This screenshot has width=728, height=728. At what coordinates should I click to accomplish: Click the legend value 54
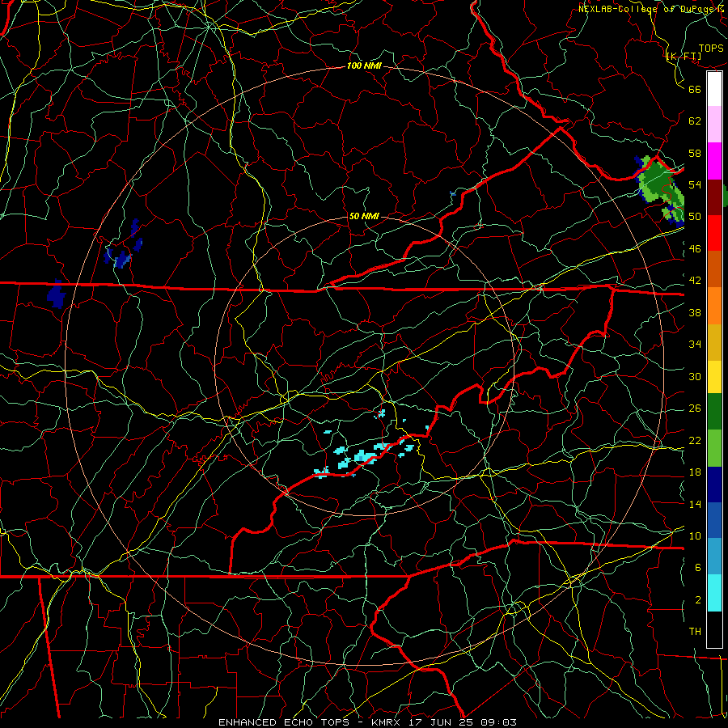[695, 184]
